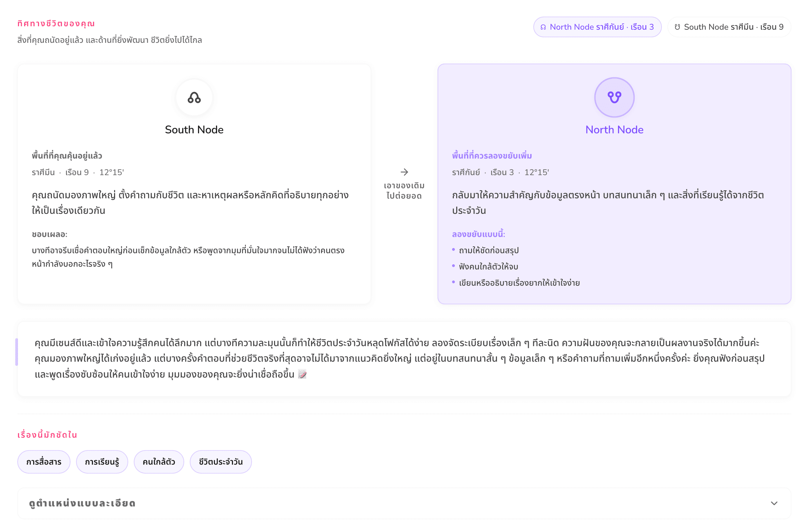Image resolution: width=806 pixels, height=532 pixels.
Task: Click the summary paragraph starting คุณมีเซนส์ดี
Action: pos(400,359)
